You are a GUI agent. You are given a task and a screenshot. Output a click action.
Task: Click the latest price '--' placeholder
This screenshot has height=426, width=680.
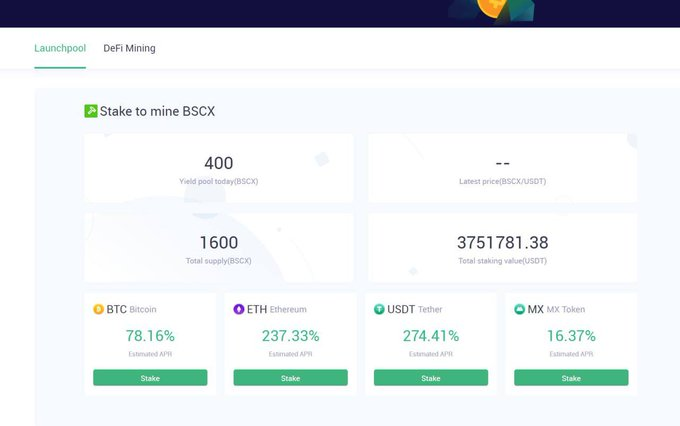click(503, 164)
